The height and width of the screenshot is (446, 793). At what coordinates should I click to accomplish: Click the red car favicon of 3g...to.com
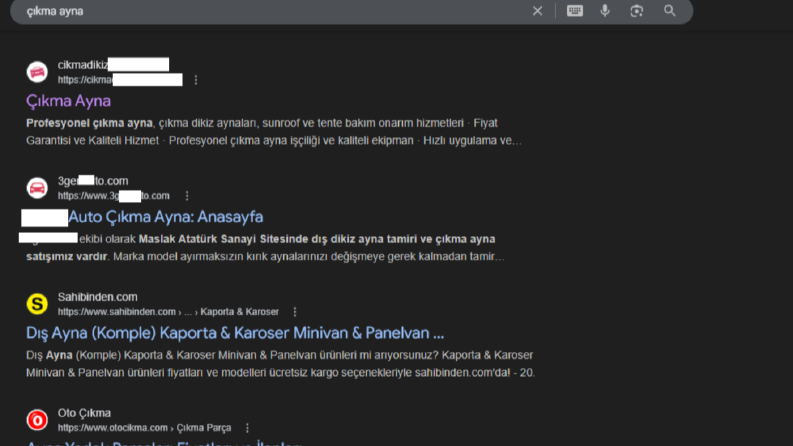[x=37, y=188]
